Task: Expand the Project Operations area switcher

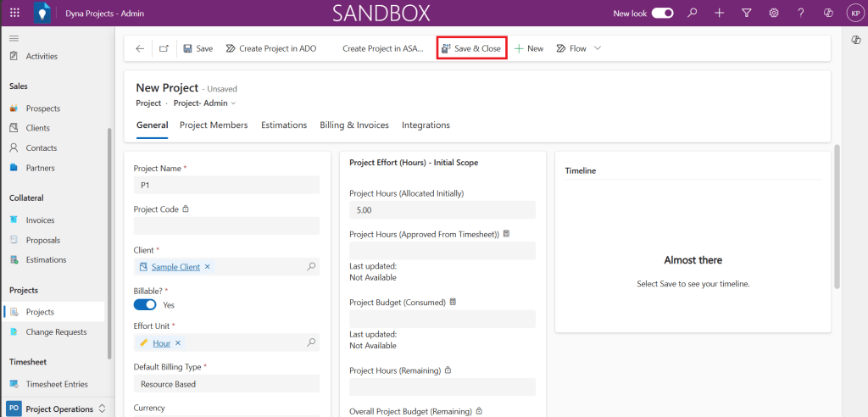Action: click(x=103, y=409)
